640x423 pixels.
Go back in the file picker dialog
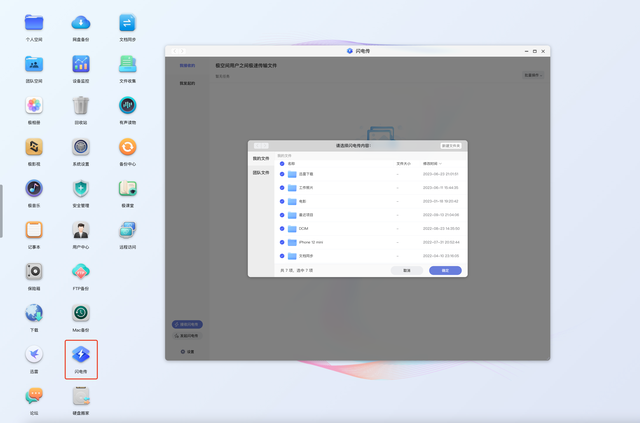[258, 146]
